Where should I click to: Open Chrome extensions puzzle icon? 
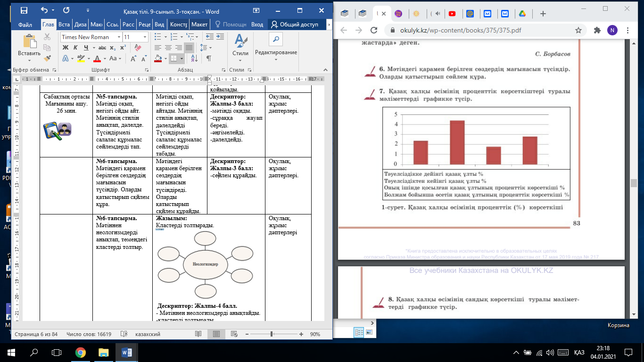pos(597,30)
